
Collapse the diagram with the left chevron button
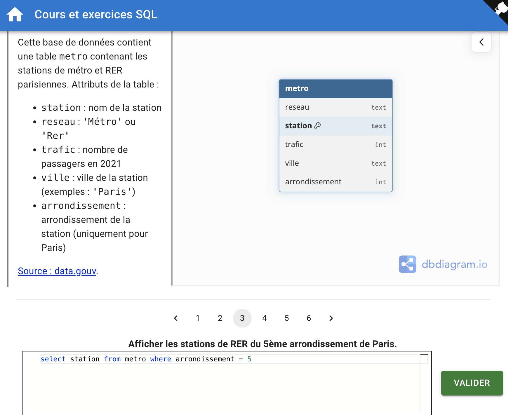coord(481,42)
